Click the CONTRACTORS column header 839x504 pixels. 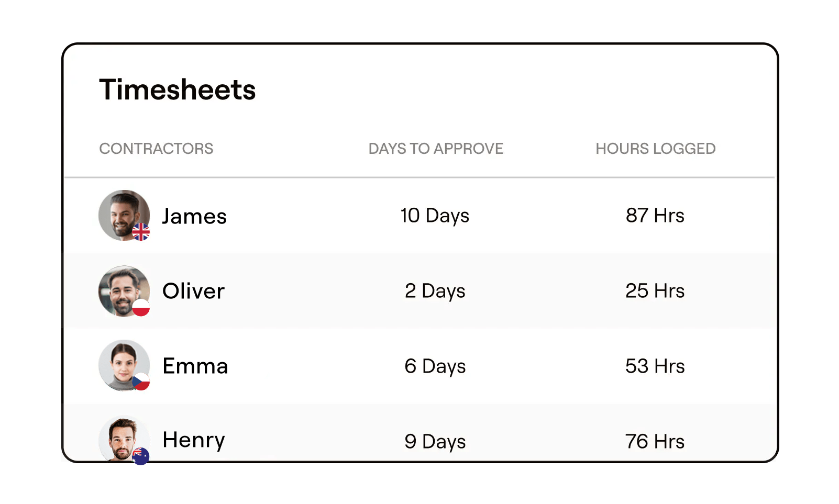point(156,149)
